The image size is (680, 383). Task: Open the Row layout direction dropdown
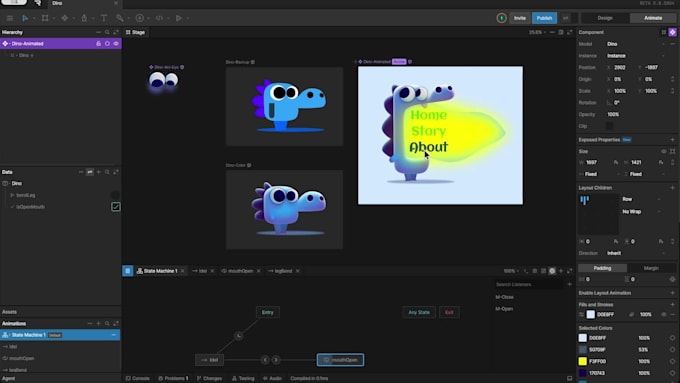point(641,199)
